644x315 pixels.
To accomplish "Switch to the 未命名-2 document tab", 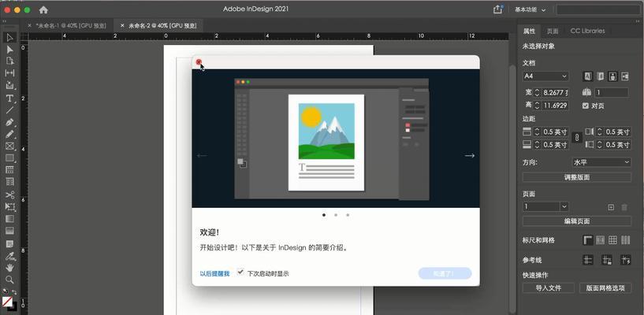I will click(162, 26).
